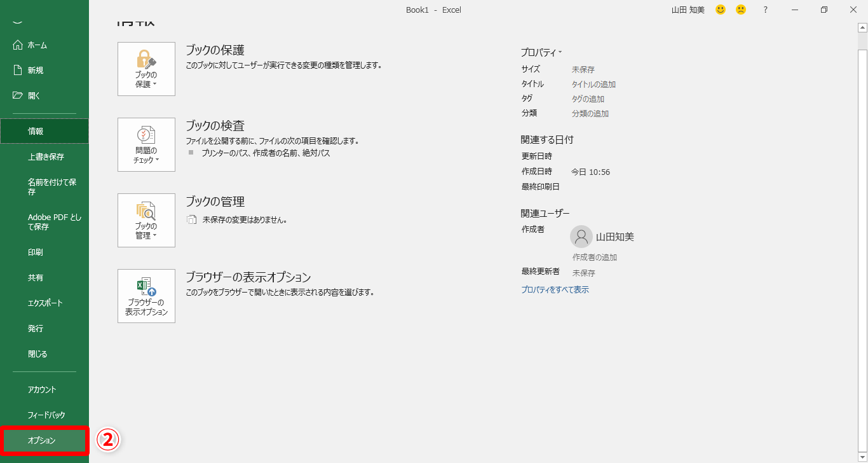Open the フィードバック (Feedback) page

(x=44, y=415)
